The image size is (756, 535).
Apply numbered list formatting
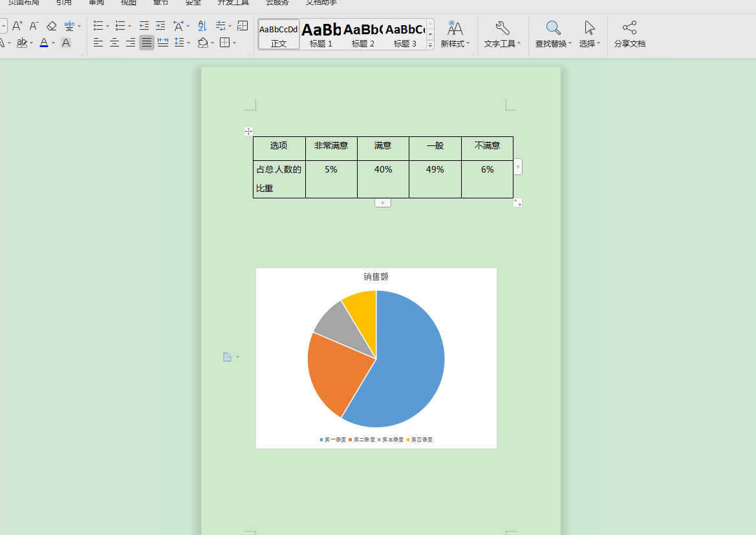tap(120, 25)
